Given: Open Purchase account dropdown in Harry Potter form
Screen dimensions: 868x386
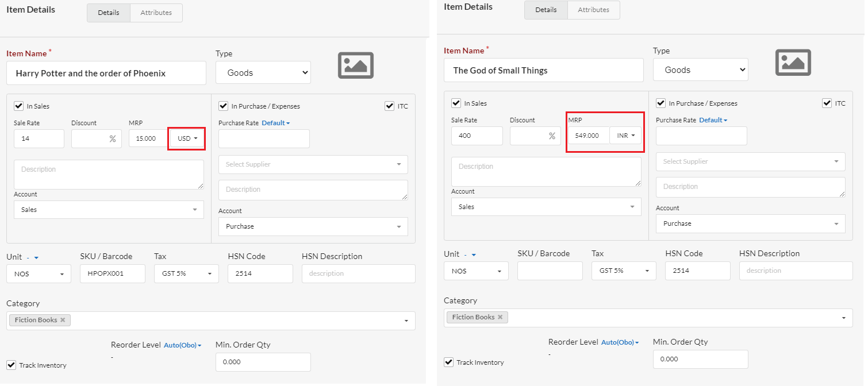Looking at the screenshot, I should click(x=313, y=226).
